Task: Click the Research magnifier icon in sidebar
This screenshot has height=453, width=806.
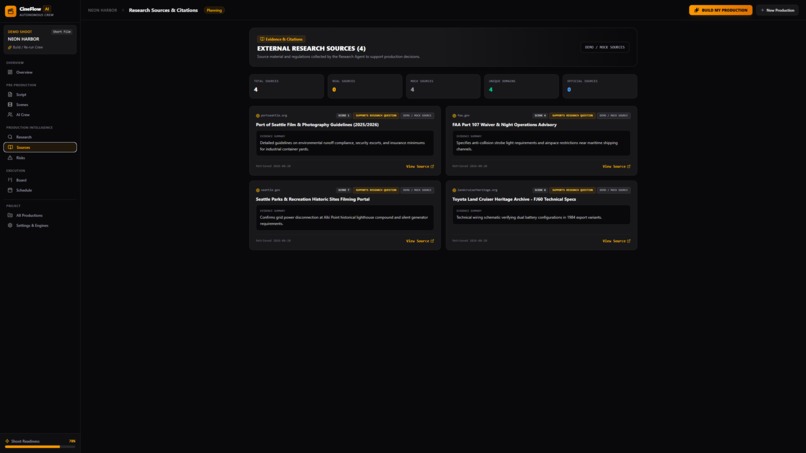Action: coord(10,137)
